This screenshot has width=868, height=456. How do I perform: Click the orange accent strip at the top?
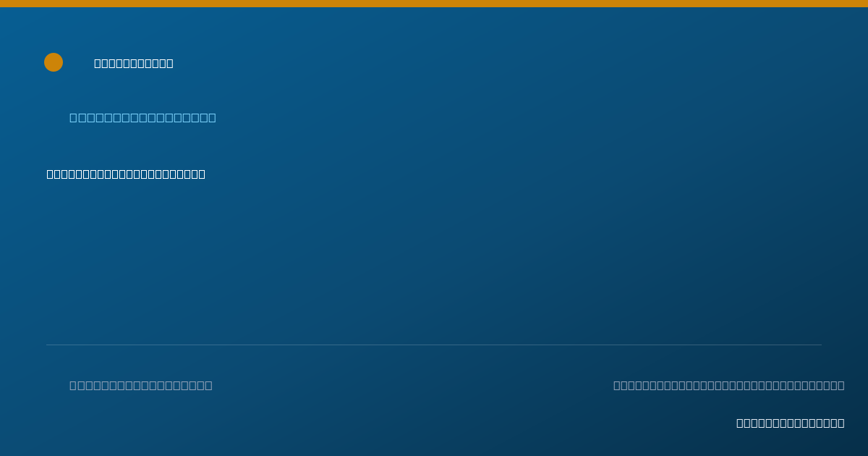[x=434, y=4]
